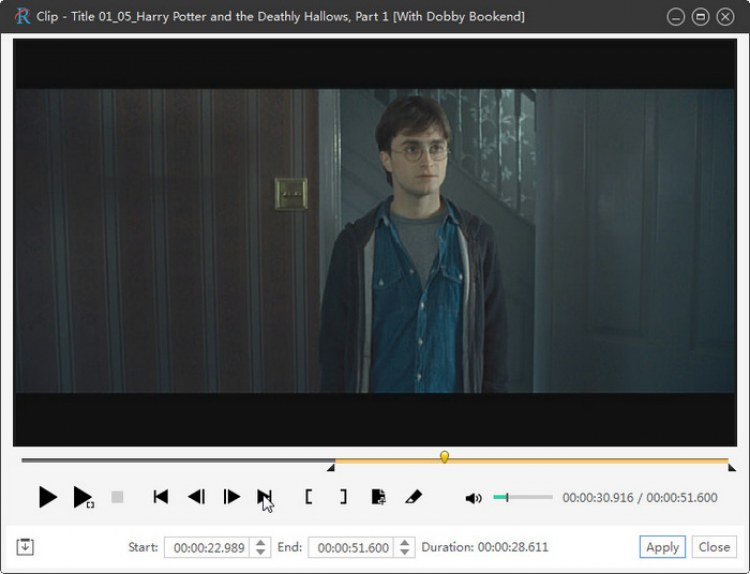Decrease the Start time with down arrow

(x=260, y=552)
